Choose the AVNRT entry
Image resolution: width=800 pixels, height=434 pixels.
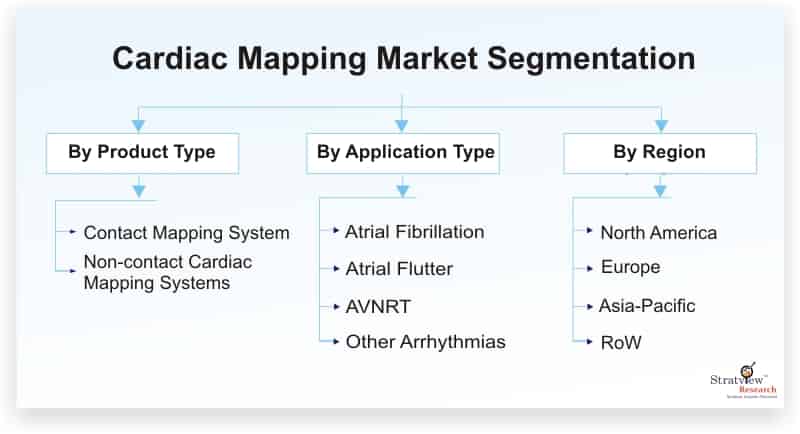378,307
